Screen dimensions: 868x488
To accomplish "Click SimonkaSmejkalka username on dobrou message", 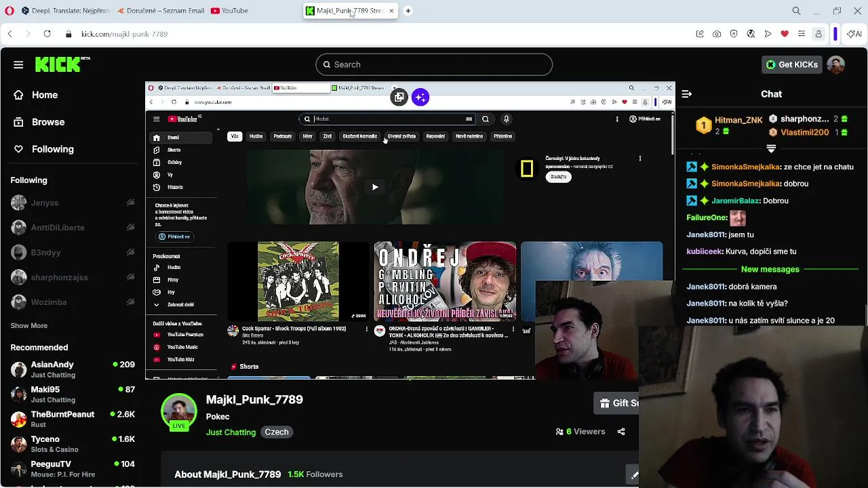I will tap(746, 184).
